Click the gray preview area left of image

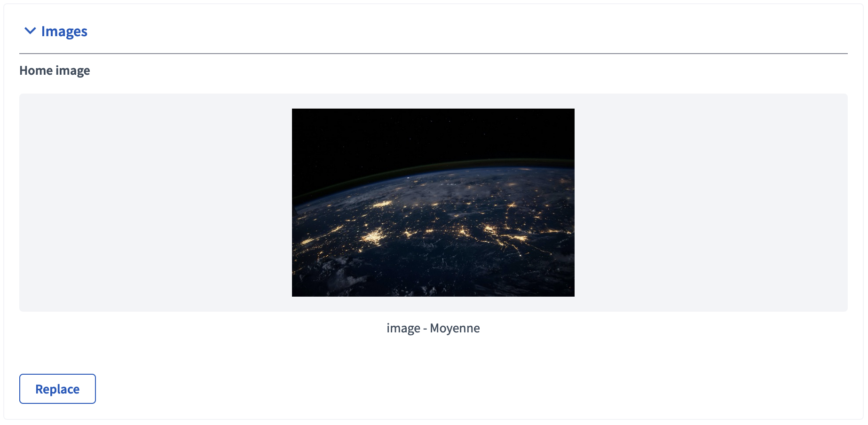coord(155,203)
